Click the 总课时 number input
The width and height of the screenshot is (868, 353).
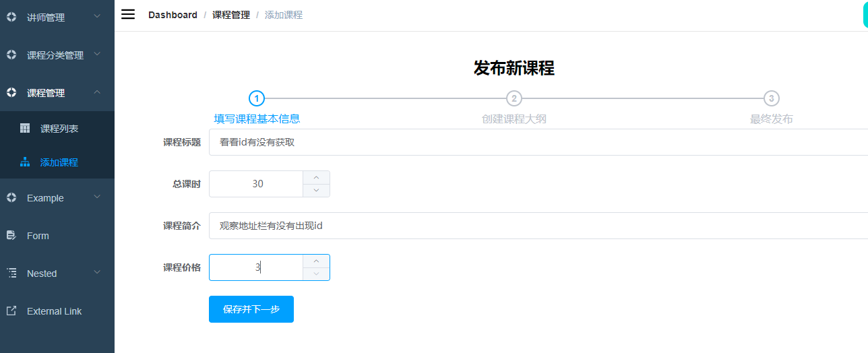[257, 184]
